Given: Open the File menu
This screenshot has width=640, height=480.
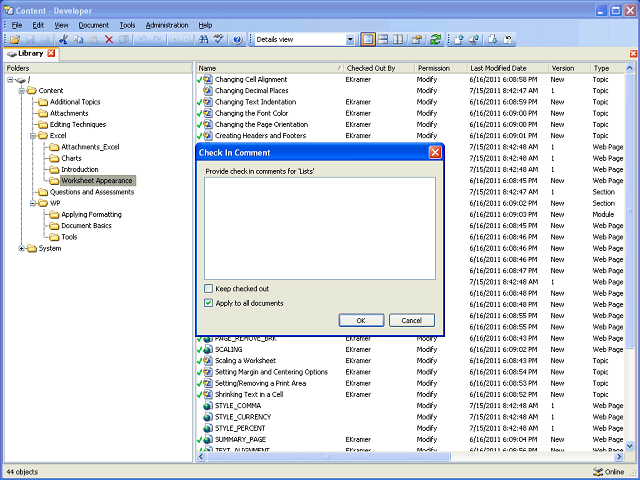Looking at the screenshot, I should pos(17,25).
